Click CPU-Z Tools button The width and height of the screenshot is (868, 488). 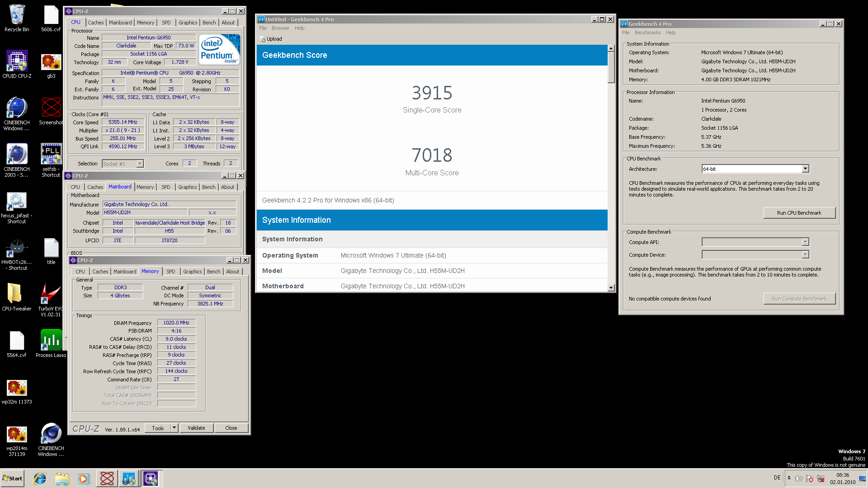pos(158,428)
